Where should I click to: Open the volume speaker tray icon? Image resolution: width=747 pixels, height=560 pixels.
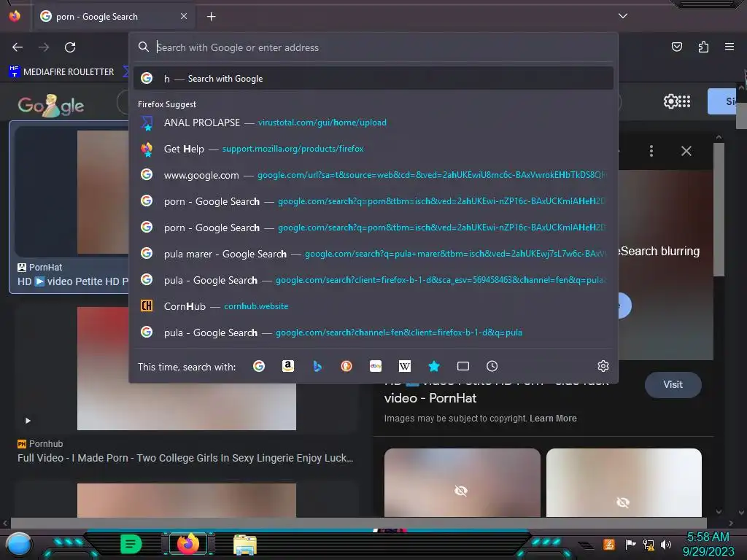(666, 544)
